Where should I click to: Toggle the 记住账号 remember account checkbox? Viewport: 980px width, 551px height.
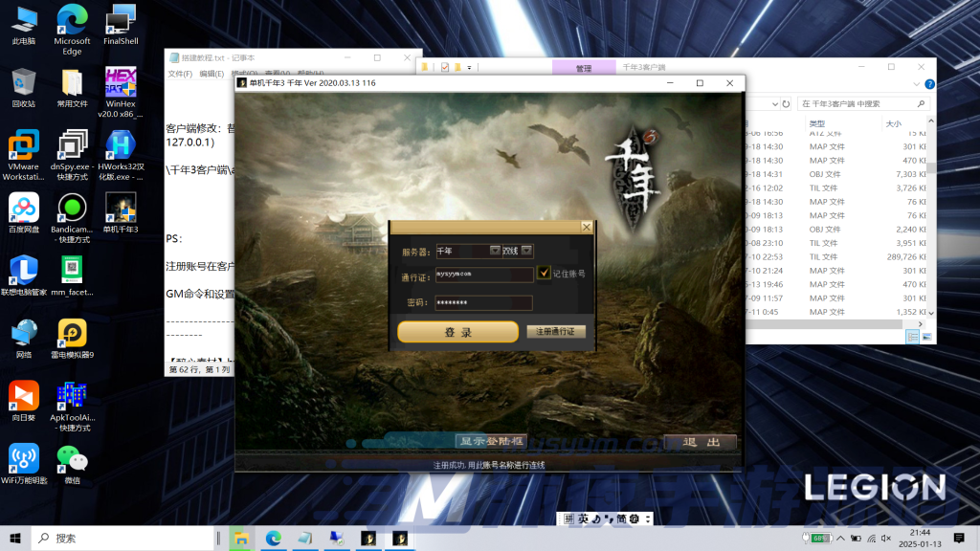pos(544,274)
